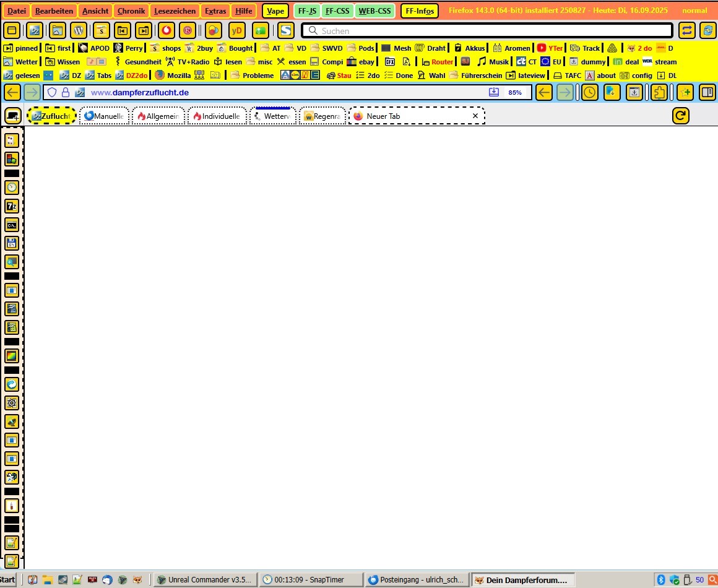Open the CT bookmark

(x=527, y=62)
